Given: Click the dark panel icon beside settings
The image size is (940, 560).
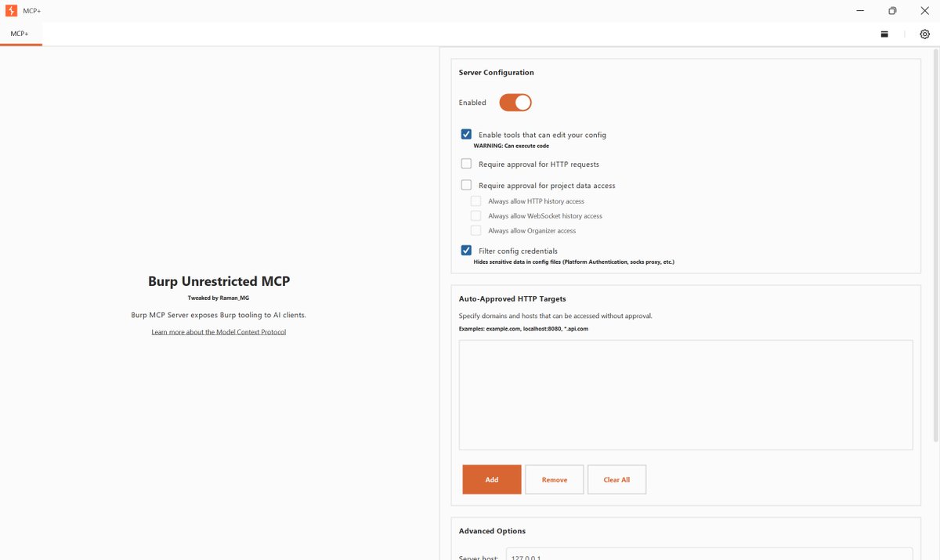Looking at the screenshot, I should point(884,34).
